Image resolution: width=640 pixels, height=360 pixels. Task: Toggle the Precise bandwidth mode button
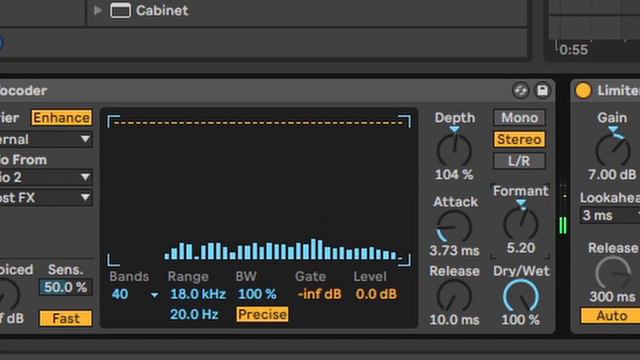(262, 314)
